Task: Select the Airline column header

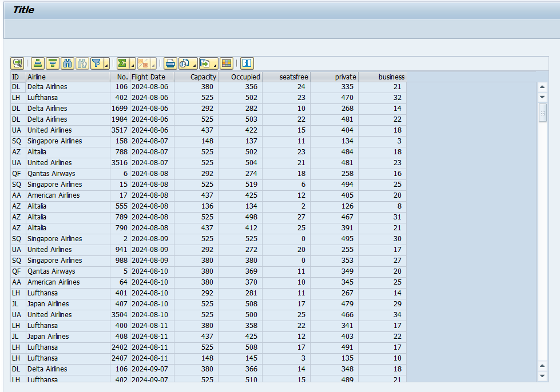Action: click(68, 77)
